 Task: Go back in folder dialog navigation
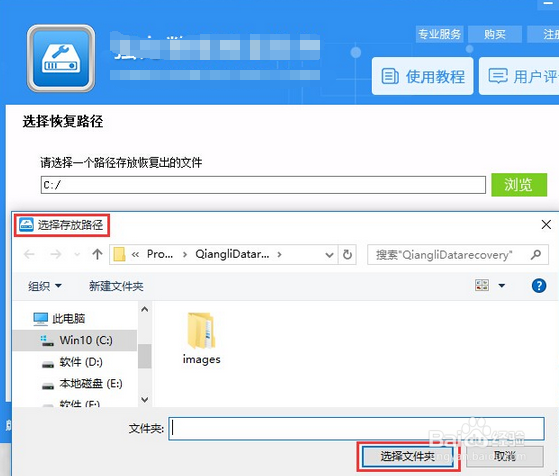[29, 254]
